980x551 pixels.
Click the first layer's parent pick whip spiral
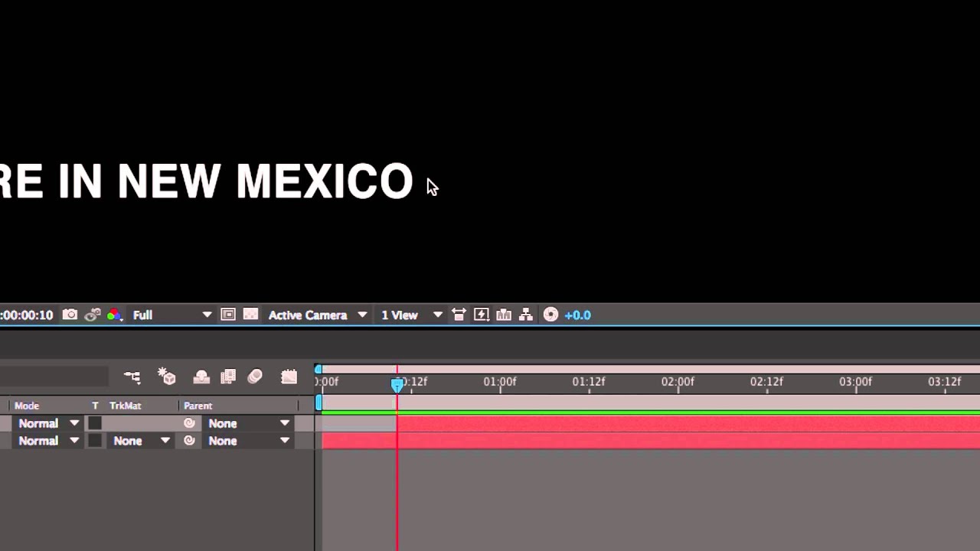point(189,423)
